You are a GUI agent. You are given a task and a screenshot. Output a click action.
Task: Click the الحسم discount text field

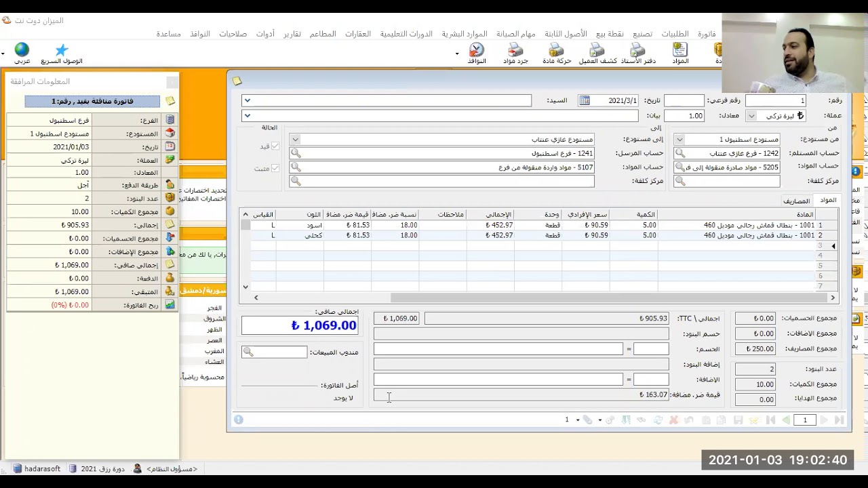tap(498, 348)
